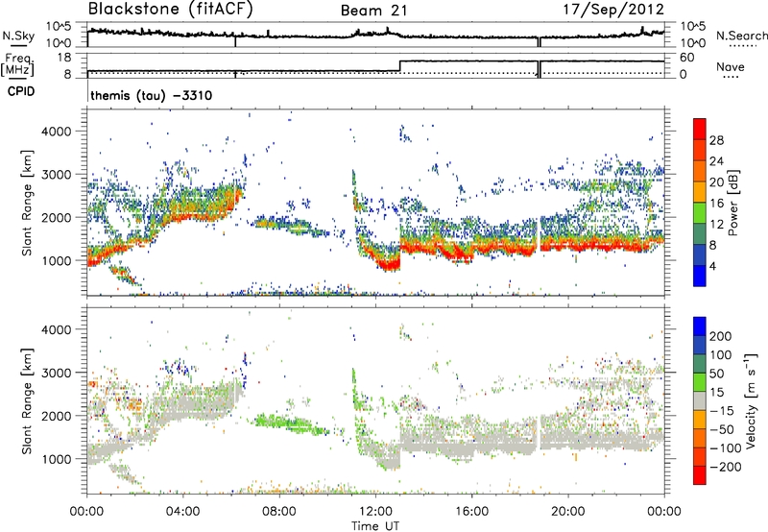Click the red swatch of Power colorbar
This screenshot has height=532, width=768.
tap(700, 129)
